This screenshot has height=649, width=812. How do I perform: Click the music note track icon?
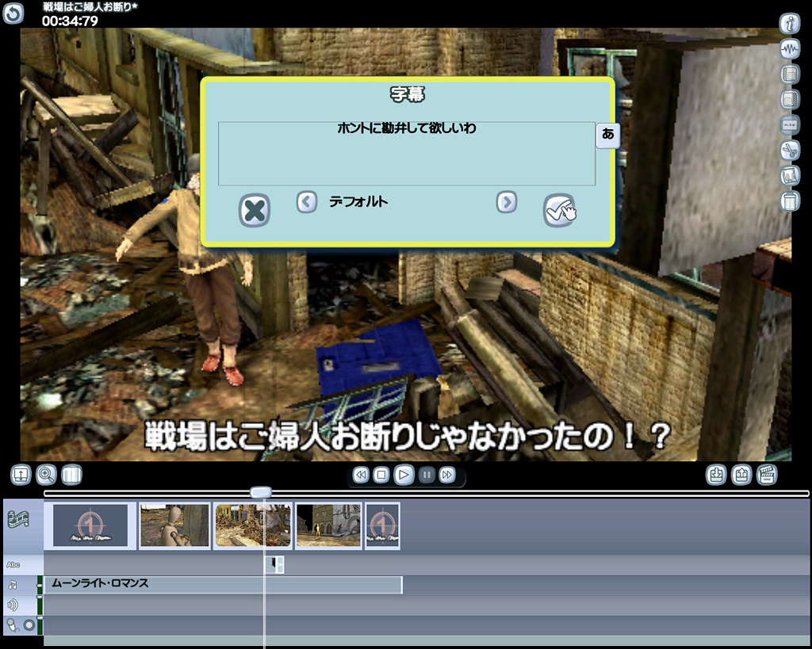tap(13, 585)
